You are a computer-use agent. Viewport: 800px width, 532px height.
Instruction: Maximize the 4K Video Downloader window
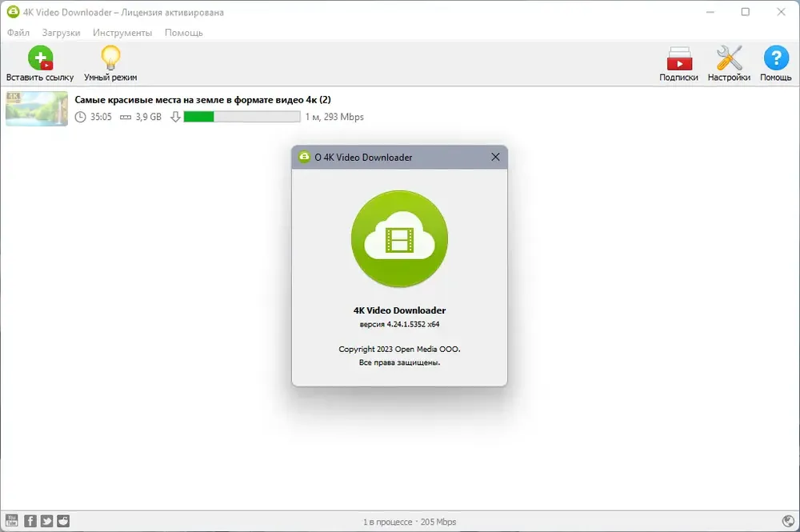coord(746,12)
